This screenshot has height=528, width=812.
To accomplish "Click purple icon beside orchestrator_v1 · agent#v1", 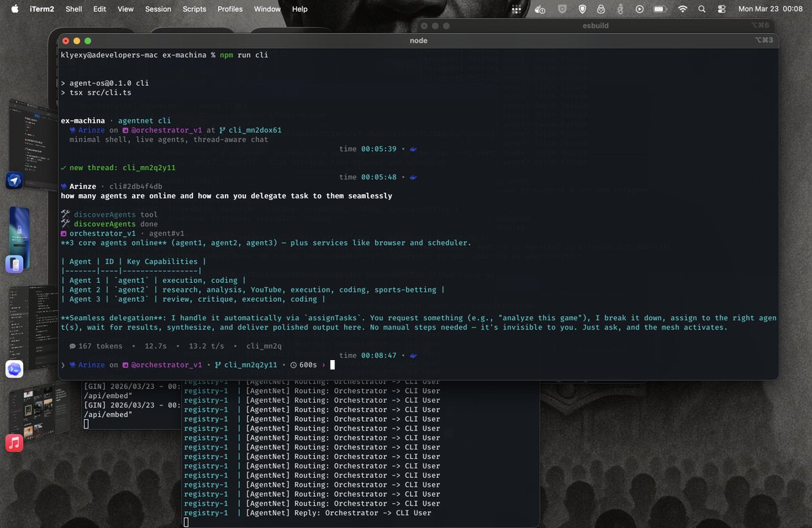I will tap(64, 234).
